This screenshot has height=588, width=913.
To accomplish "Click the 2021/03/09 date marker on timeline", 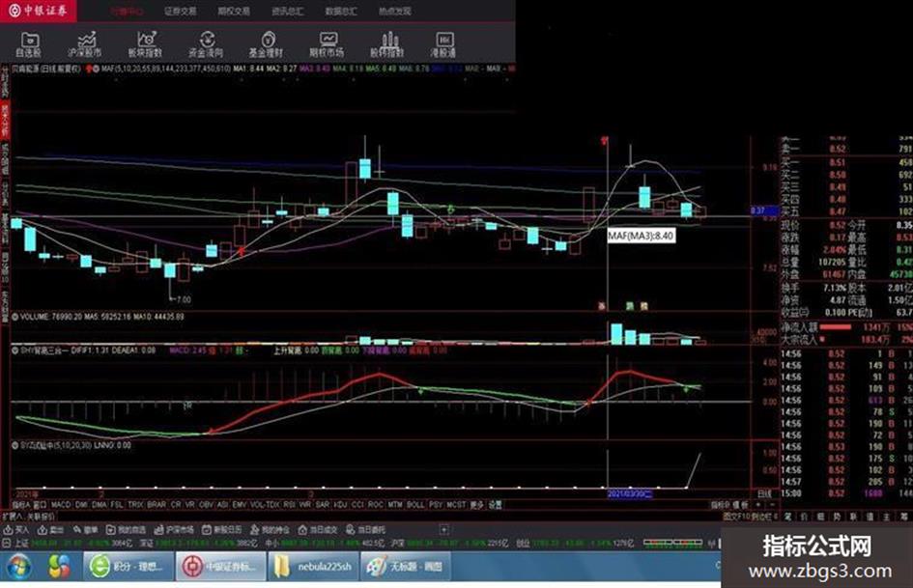I will [x=630, y=493].
